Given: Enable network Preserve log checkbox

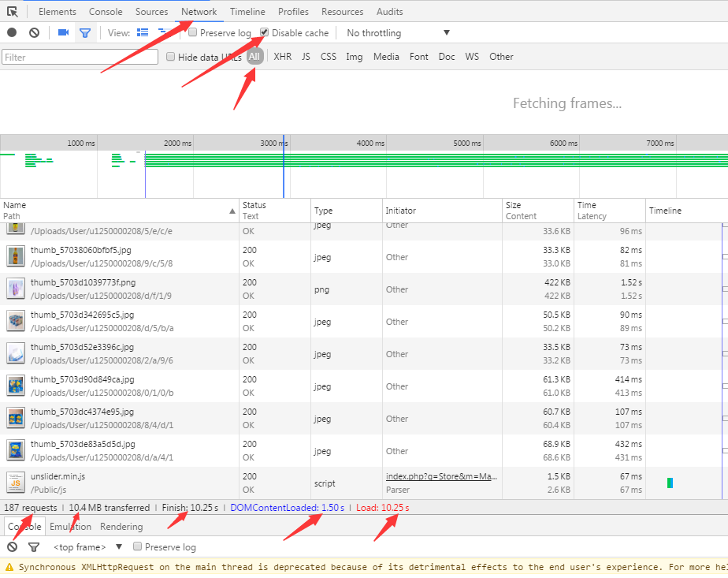Looking at the screenshot, I should pyautogui.click(x=193, y=32).
